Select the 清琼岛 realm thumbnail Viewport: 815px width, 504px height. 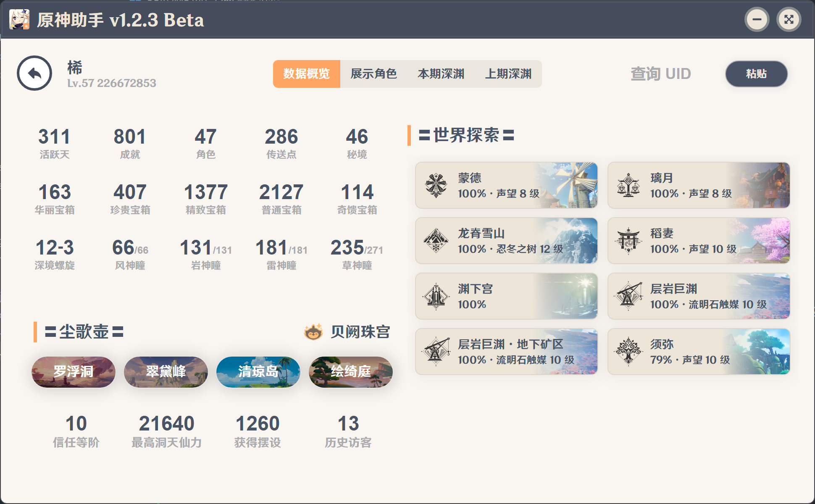(258, 372)
